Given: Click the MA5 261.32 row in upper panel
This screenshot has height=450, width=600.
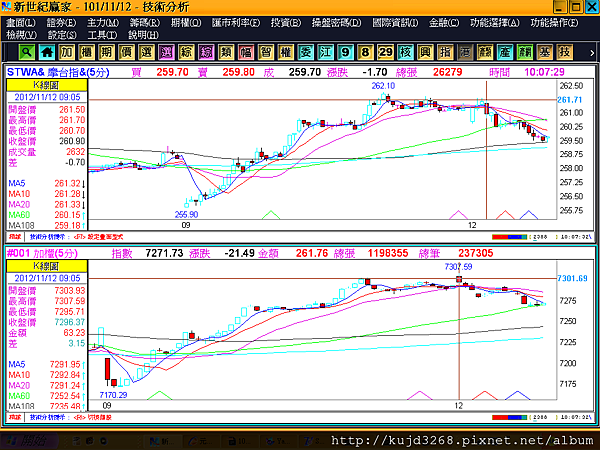Looking at the screenshot, I should click(x=47, y=183).
